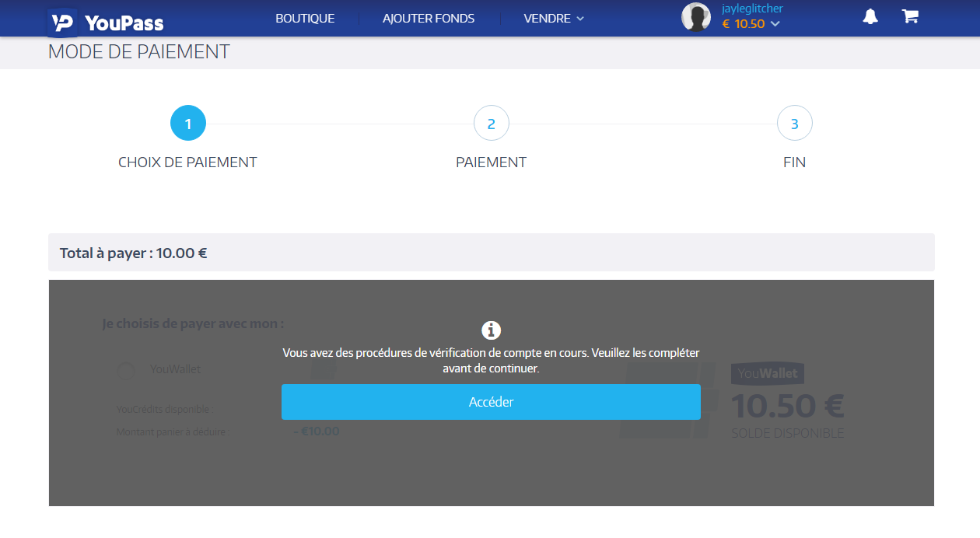Click the YouWallet badge logo
Image resolution: width=980 pixels, height=538 pixels.
point(768,374)
